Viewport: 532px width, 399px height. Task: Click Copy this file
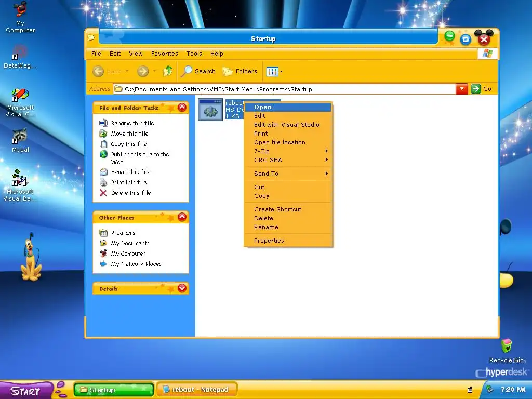coord(123,144)
